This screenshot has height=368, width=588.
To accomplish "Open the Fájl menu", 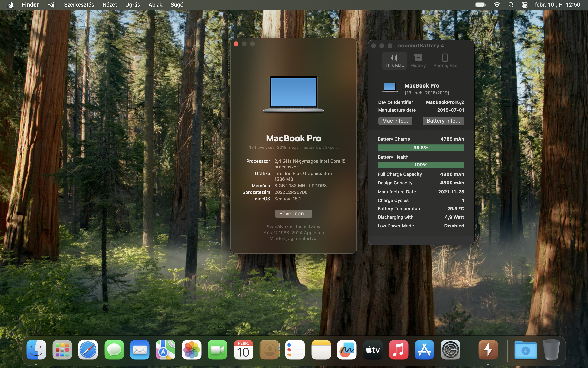I will pyautogui.click(x=51, y=5).
